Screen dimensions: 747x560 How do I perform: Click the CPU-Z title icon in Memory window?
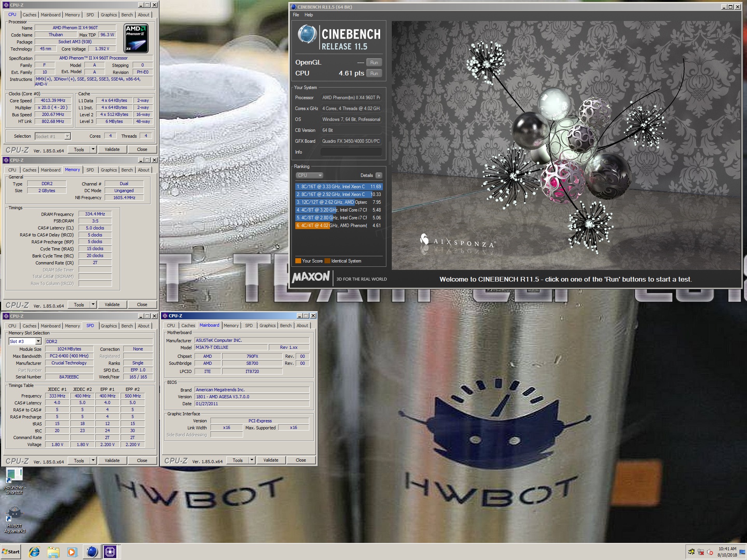tap(6, 160)
